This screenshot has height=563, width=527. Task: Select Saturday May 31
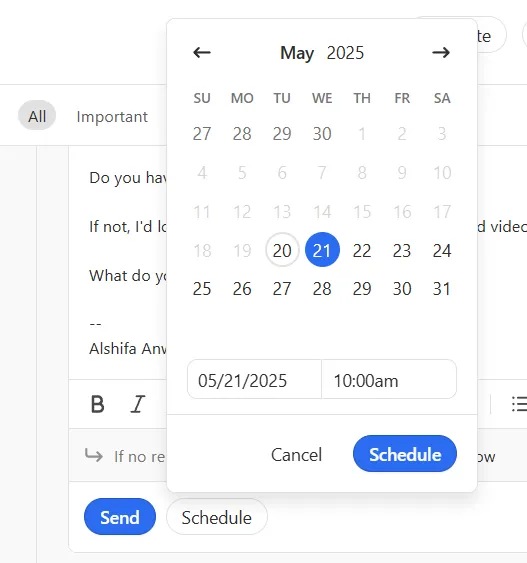(442, 288)
